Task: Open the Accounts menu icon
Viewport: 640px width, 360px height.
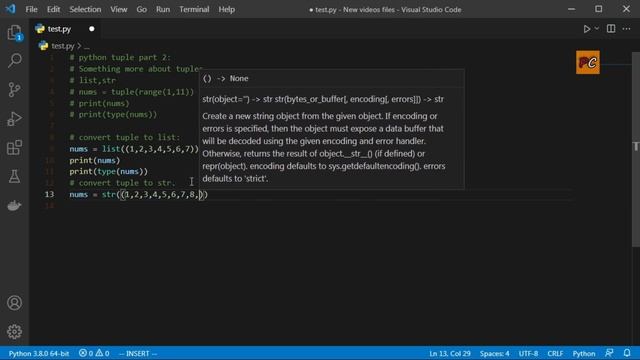Action: [14, 303]
